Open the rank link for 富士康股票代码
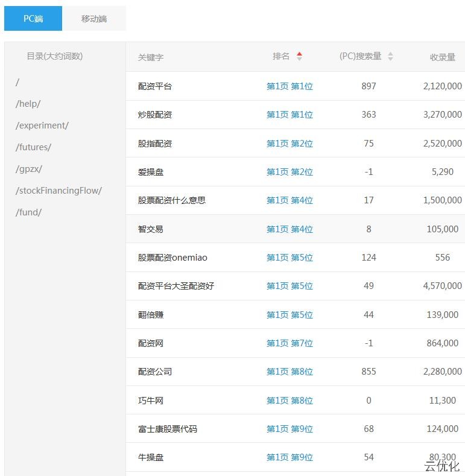The height and width of the screenshot is (476, 465). pos(289,429)
